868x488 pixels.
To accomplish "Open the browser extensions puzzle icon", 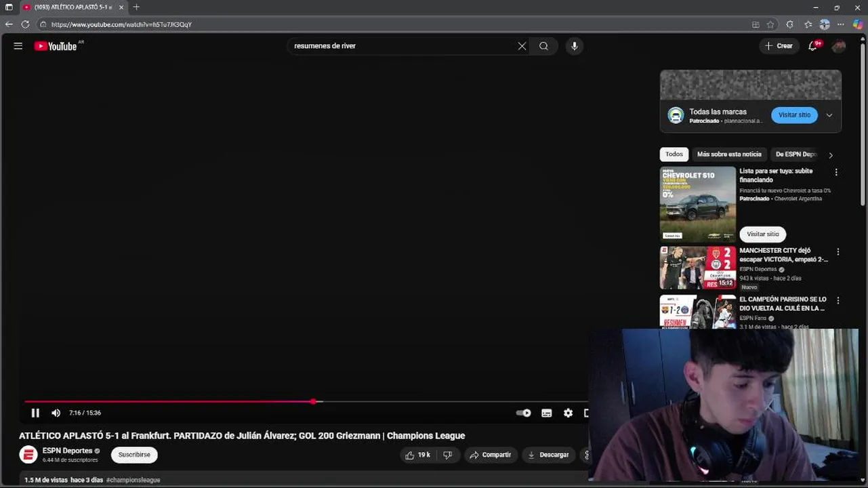I will tap(789, 24).
